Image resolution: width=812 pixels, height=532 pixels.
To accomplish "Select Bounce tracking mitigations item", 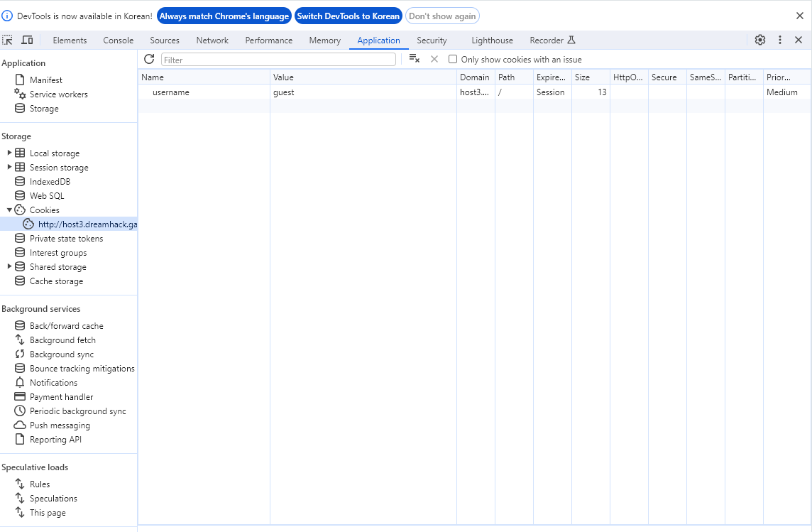I will coord(82,369).
